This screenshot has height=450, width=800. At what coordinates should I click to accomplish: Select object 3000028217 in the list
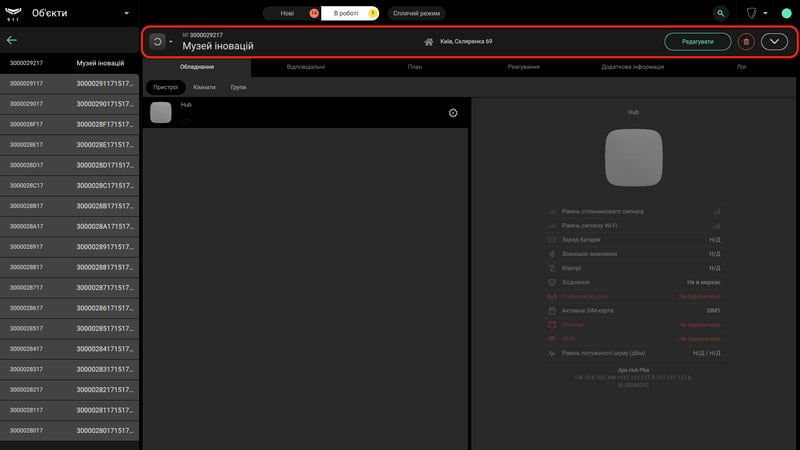[69, 390]
